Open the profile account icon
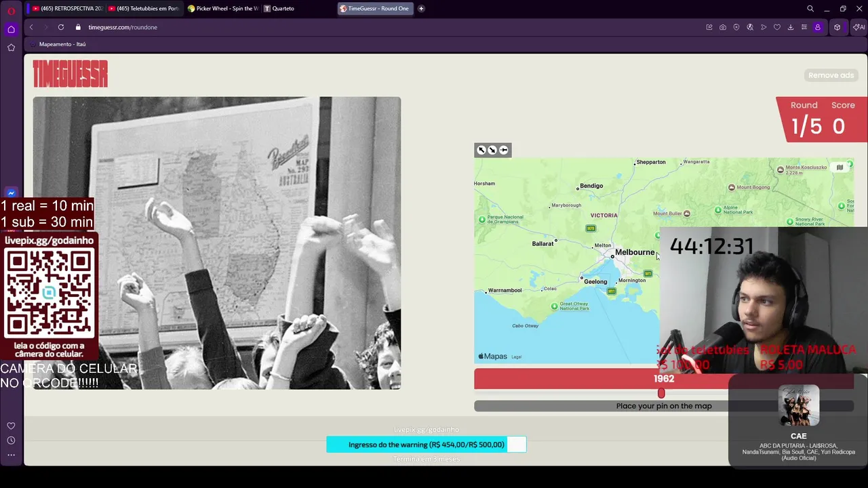The height and width of the screenshot is (488, 868). (818, 27)
